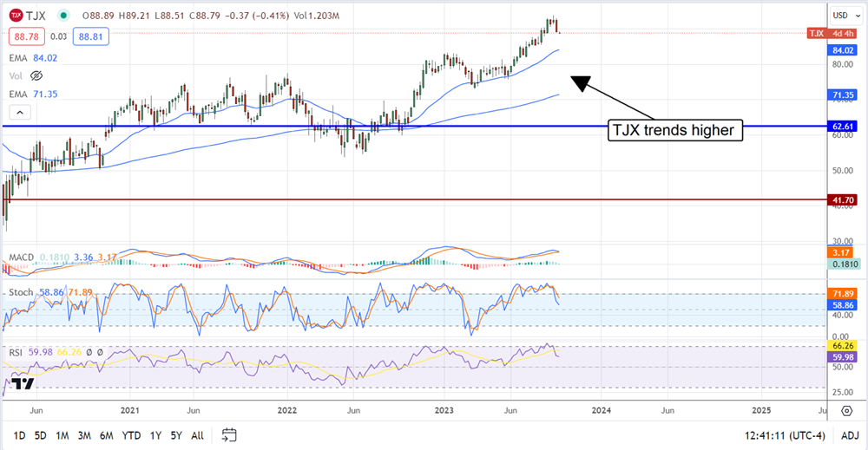Open the go-to-date calendar icon
This screenshot has height=450, width=868.
coord(229,434)
